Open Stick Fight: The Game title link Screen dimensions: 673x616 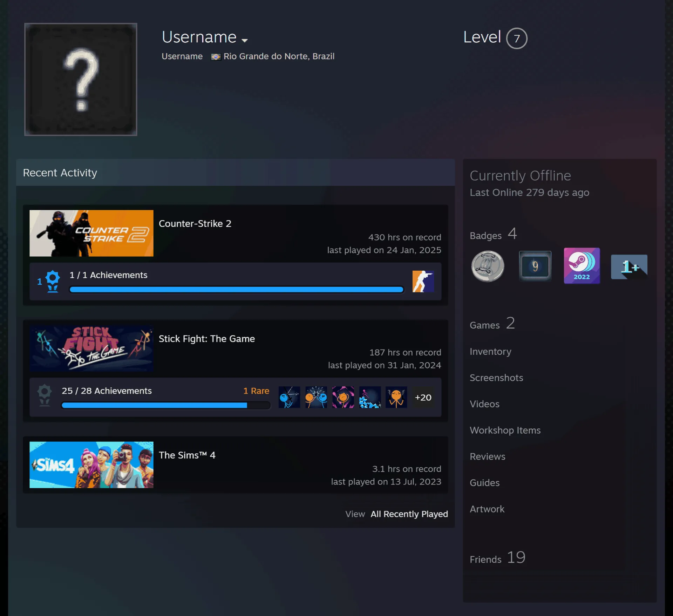206,339
